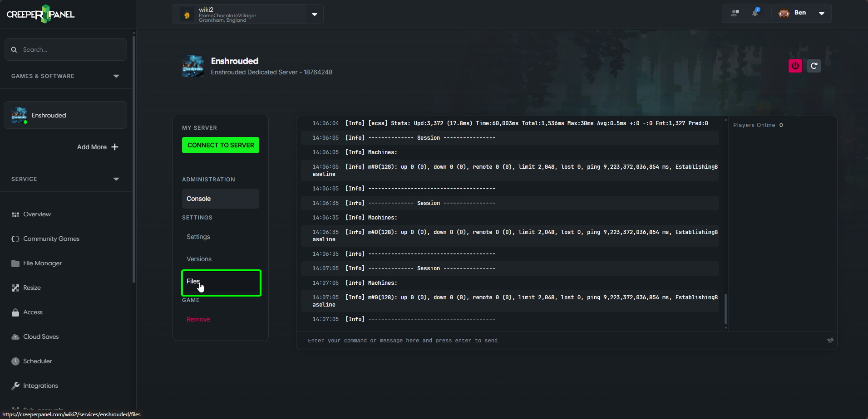The width and height of the screenshot is (868, 419).
Task: Click the Grantham, England location text
Action: [222, 20]
